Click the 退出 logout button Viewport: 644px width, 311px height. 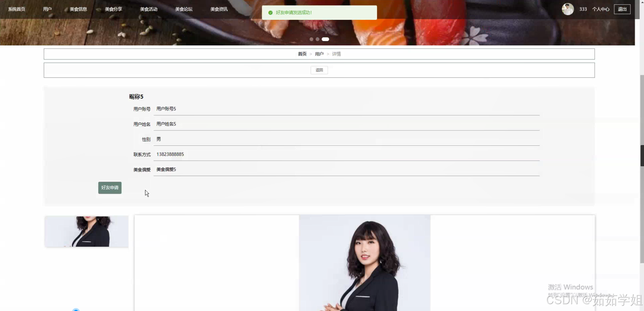[622, 9]
